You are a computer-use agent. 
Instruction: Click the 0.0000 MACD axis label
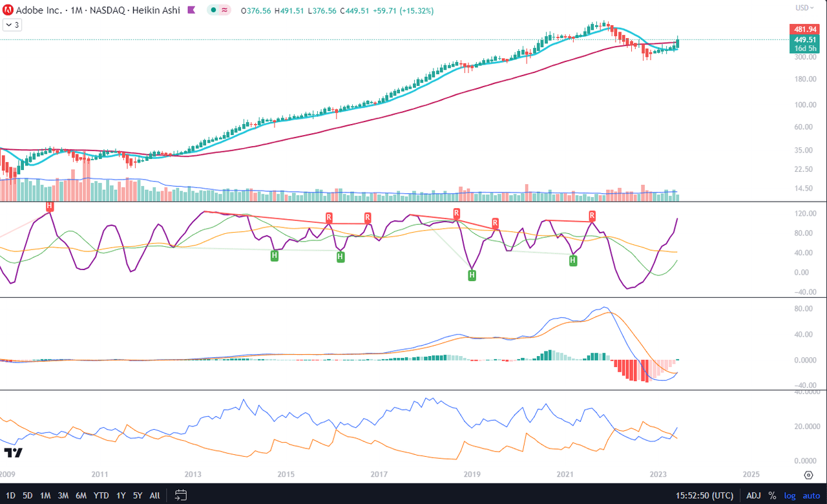pyautogui.click(x=804, y=360)
